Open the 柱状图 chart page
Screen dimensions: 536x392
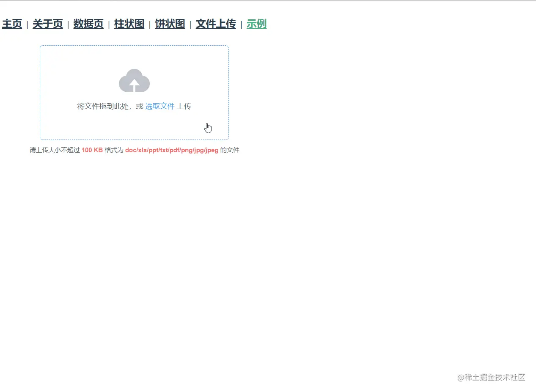click(x=129, y=24)
